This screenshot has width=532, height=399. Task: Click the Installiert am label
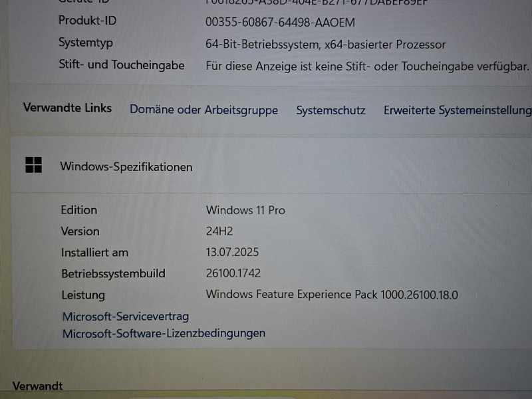[94, 253]
